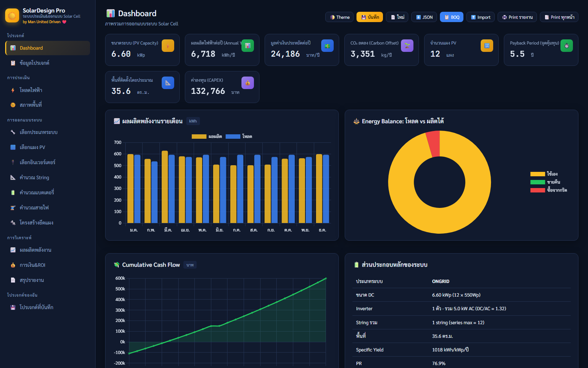Click the Dashboard sidebar chart icon
Image resolution: width=588 pixels, height=368 pixels.
coord(13,48)
